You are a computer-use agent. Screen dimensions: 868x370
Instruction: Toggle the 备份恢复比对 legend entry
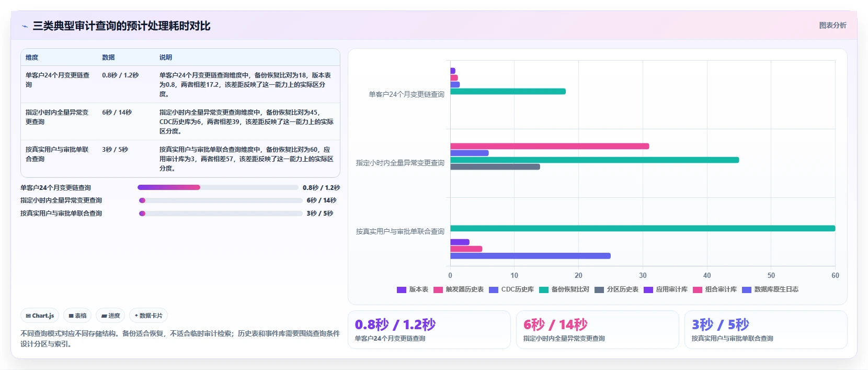(564, 289)
